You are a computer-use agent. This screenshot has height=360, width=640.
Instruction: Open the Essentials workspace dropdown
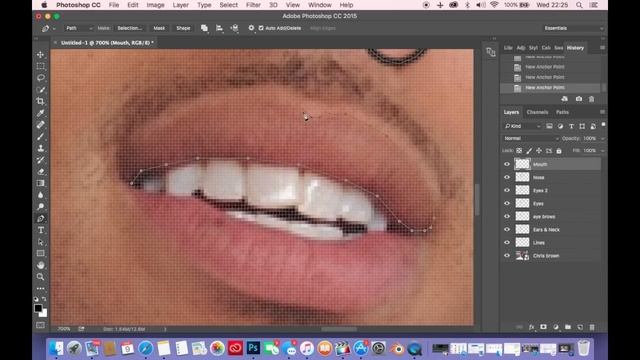coord(573,28)
